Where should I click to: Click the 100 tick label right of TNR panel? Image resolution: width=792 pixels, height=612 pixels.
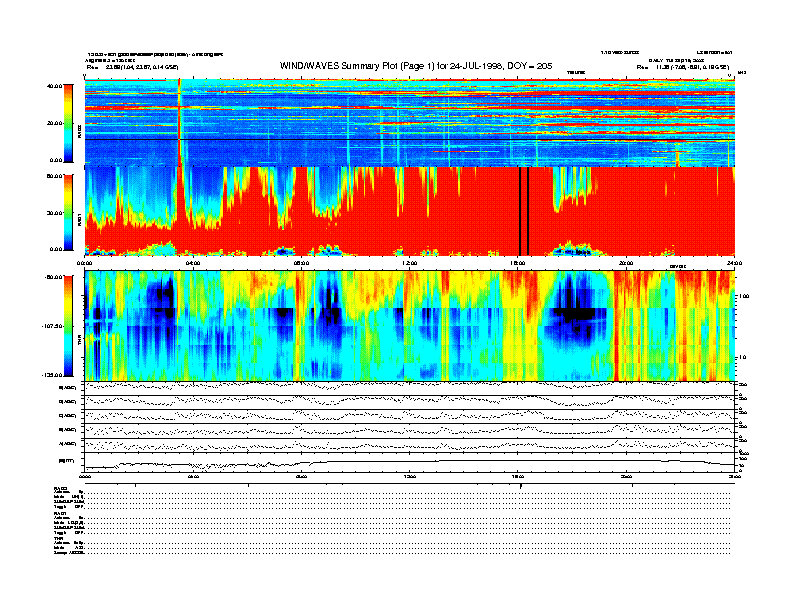coord(744,296)
